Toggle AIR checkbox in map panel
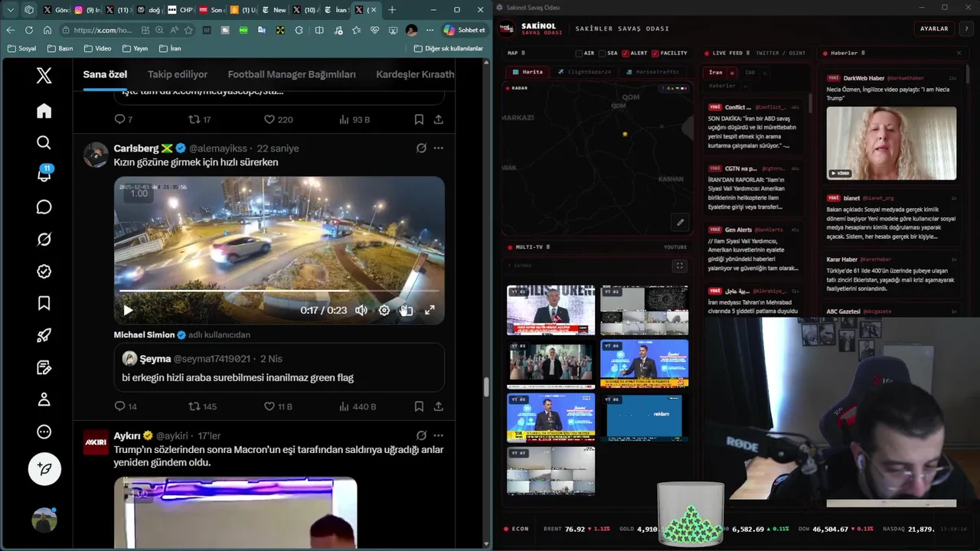Image resolution: width=980 pixels, height=551 pixels. coord(579,54)
